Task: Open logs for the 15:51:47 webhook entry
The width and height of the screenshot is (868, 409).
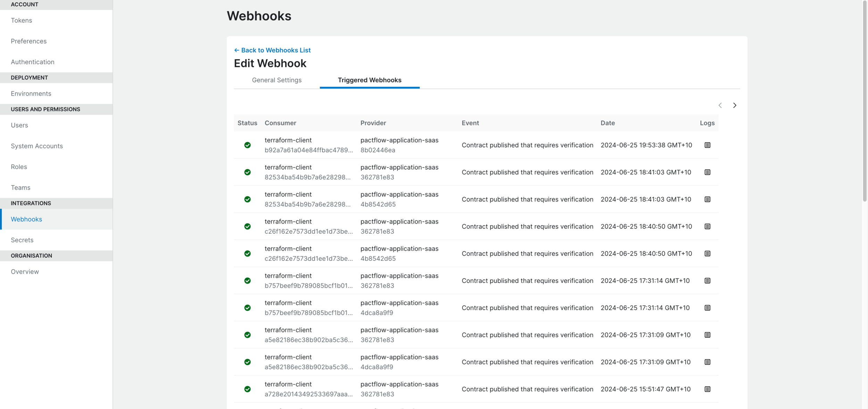Action: point(707,389)
